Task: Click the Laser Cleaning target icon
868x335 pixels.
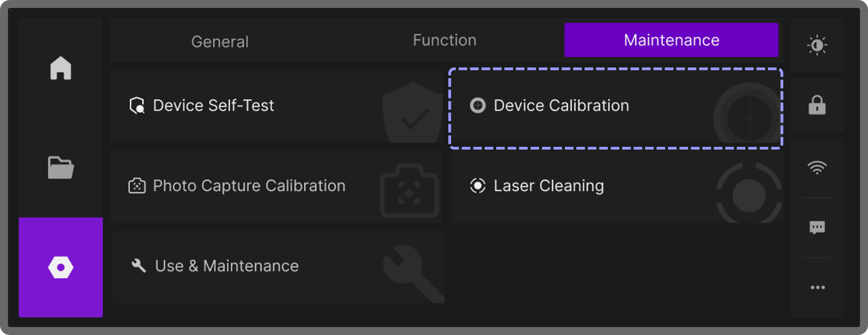Action: 478,186
